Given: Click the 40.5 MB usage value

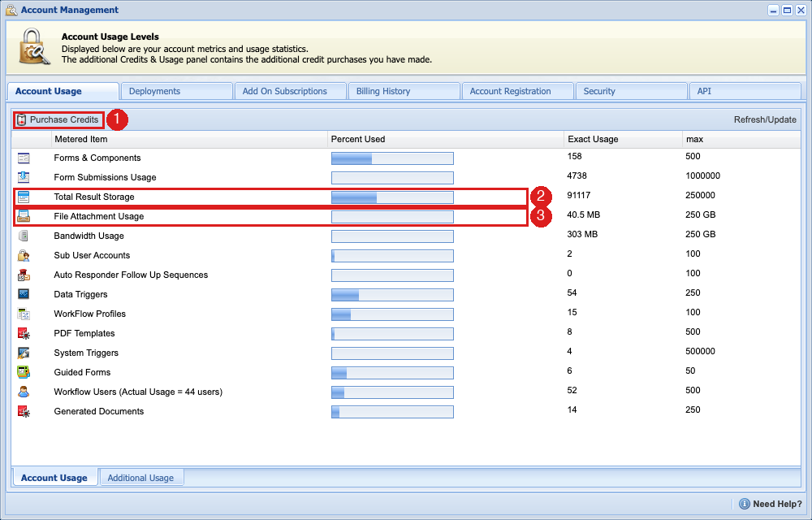Looking at the screenshot, I should click(x=584, y=214).
